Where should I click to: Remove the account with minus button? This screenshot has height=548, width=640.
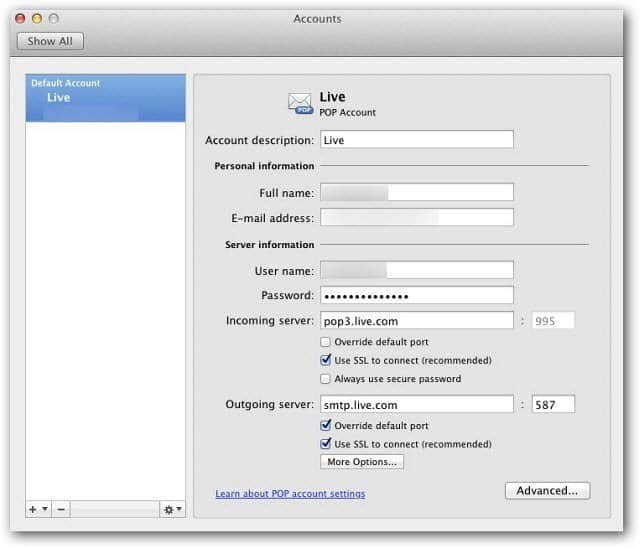coord(61,509)
